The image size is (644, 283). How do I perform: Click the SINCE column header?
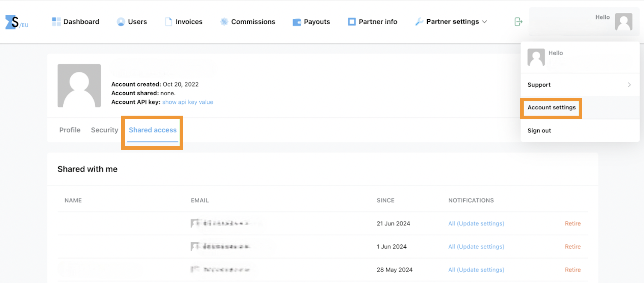[x=386, y=201]
